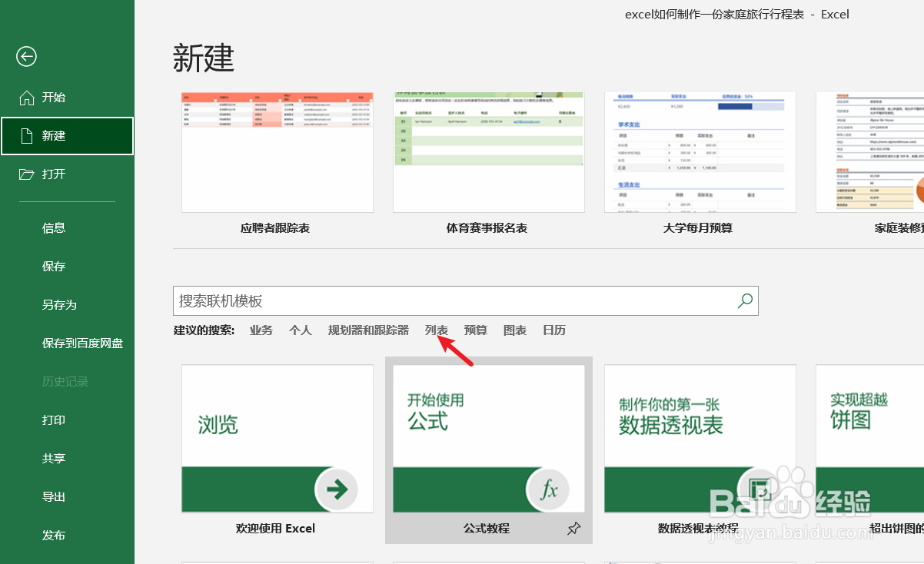Click suggested search 规划器和跟踪器
The height and width of the screenshot is (564, 924).
368,330
